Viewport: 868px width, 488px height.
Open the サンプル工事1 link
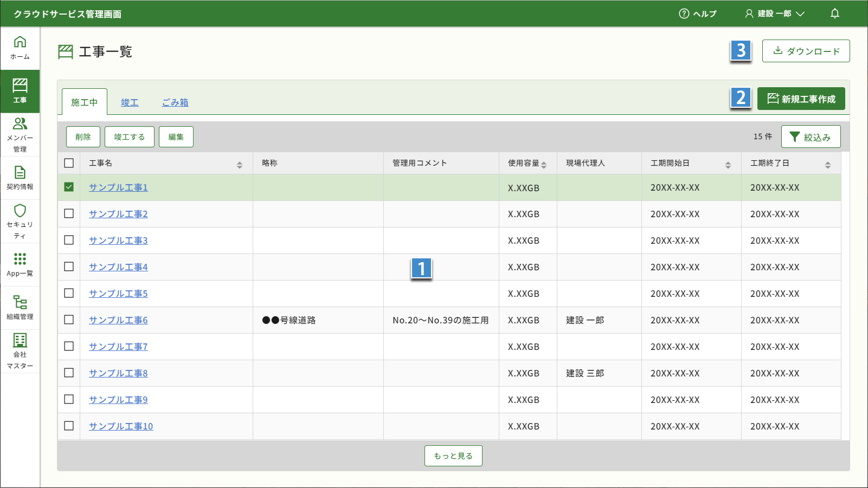pyautogui.click(x=118, y=187)
